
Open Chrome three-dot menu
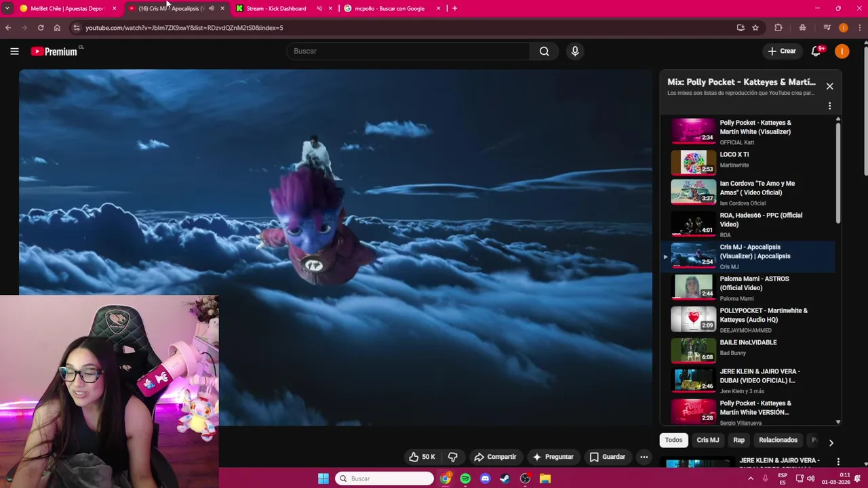(x=859, y=28)
